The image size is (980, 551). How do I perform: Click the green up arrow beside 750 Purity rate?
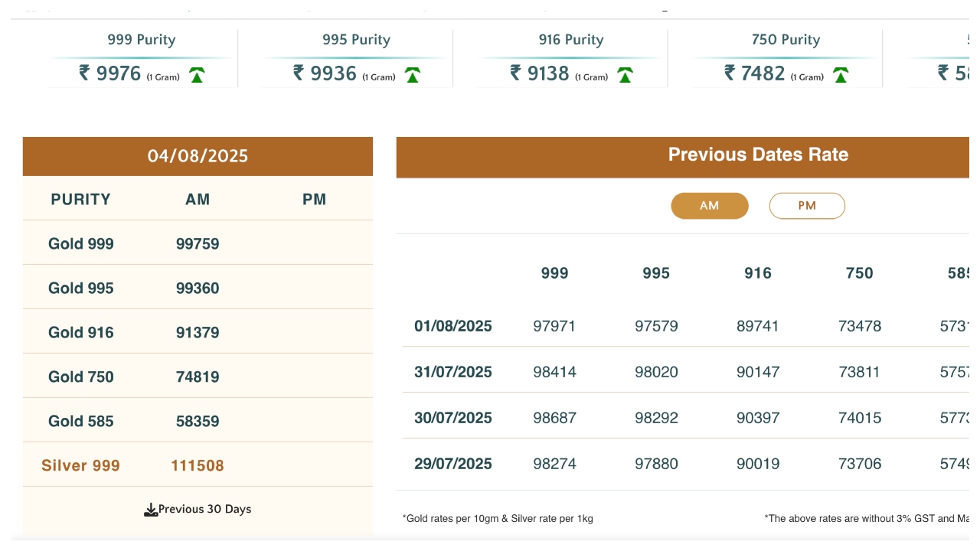tap(841, 75)
